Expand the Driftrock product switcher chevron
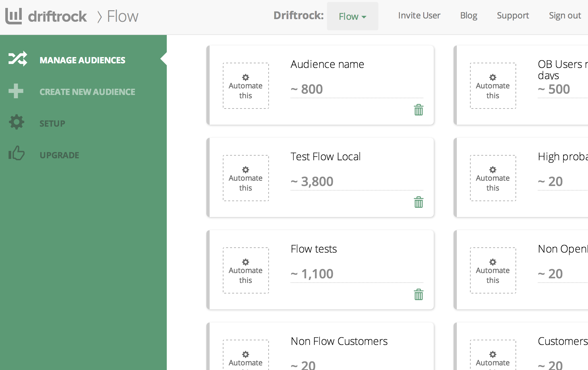The height and width of the screenshot is (370, 588). tap(364, 16)
